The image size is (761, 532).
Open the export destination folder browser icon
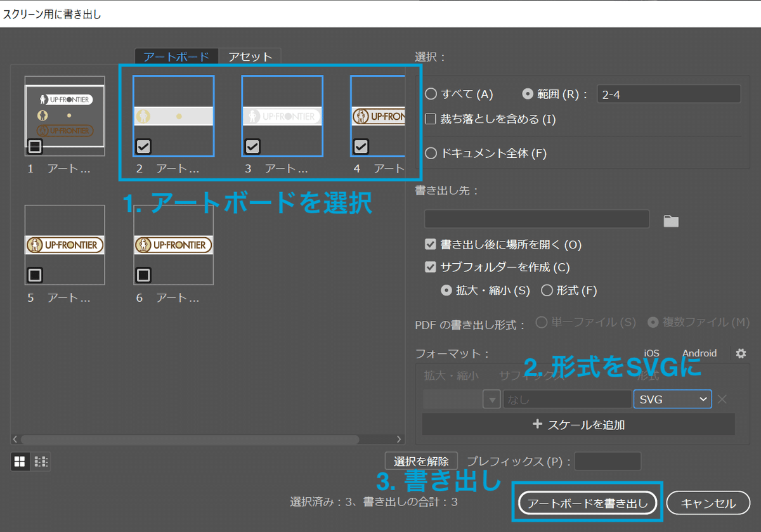[x=671, y=221]
